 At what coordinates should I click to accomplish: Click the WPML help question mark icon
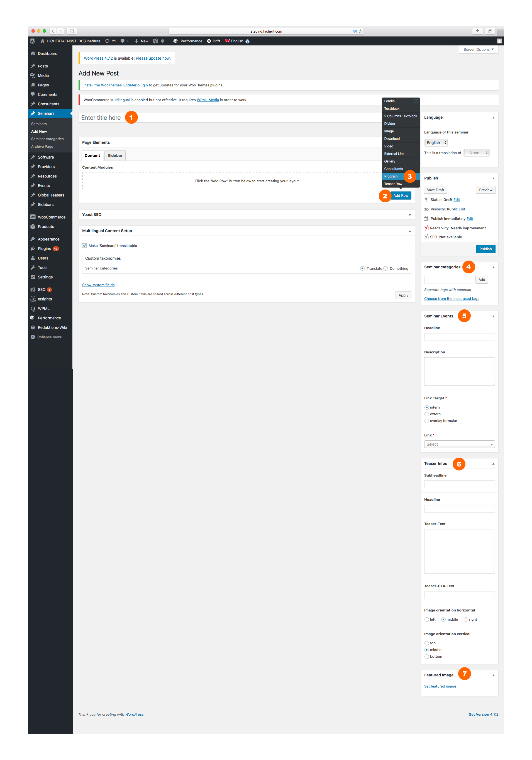[247, 41]
